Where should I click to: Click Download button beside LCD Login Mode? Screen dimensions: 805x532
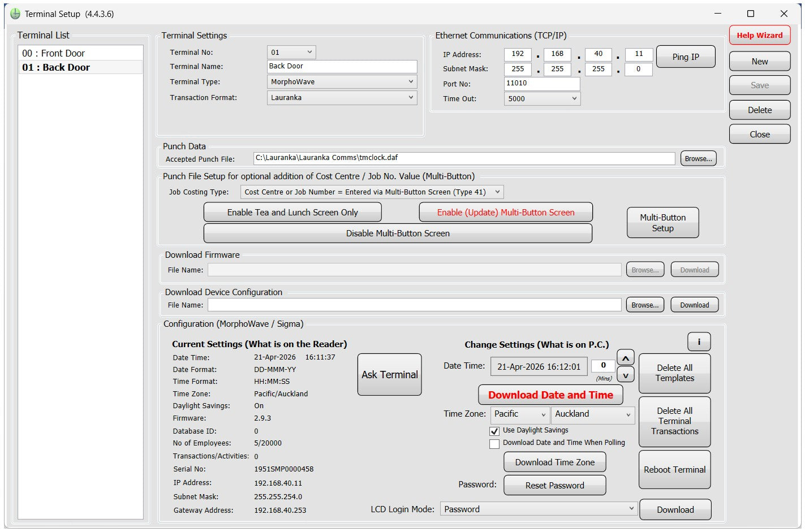675,510
